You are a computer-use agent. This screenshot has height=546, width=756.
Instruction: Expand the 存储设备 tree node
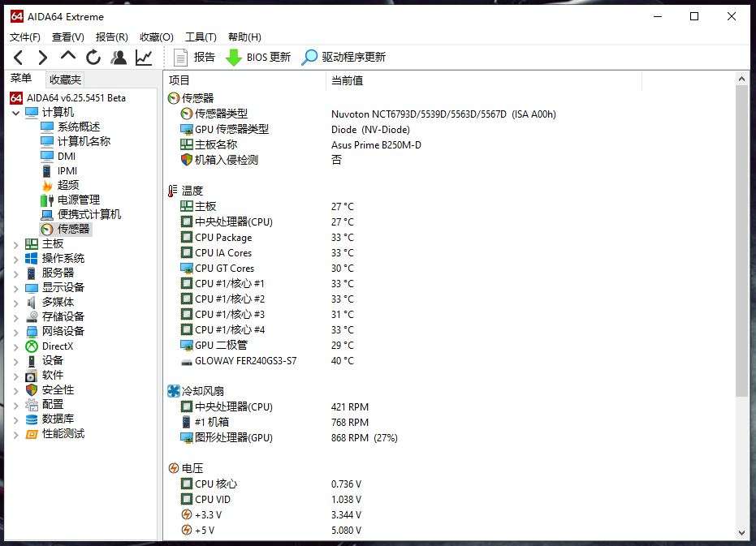16,317
